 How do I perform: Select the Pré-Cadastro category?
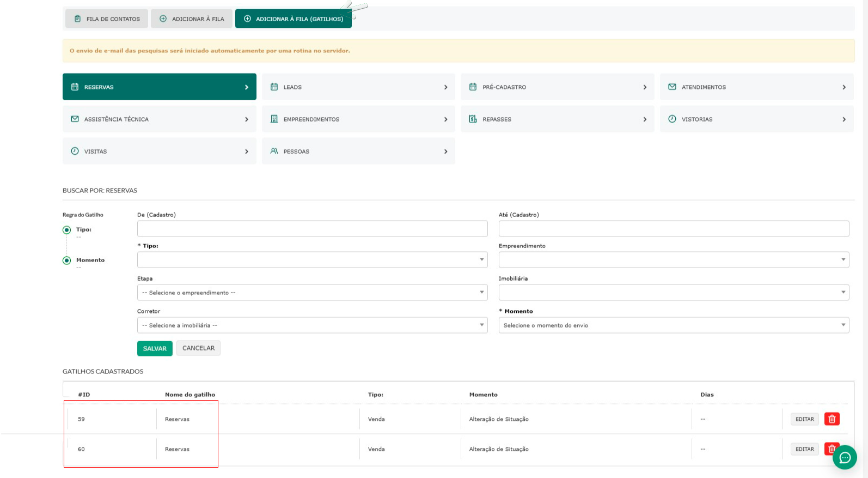[558, 87]
